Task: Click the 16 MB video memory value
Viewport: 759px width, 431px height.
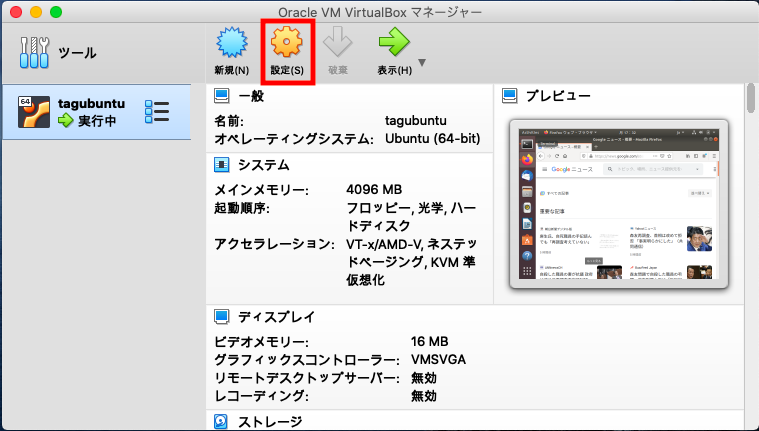Action: (429, 341)
